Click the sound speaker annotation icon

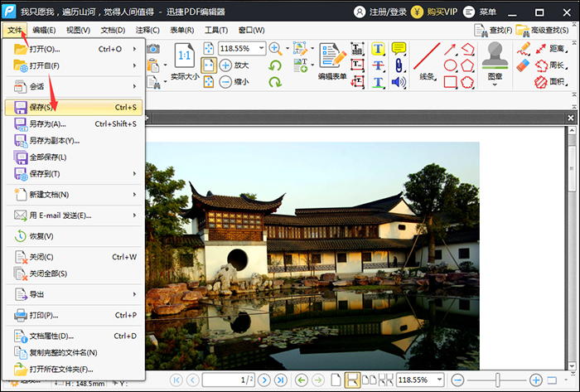coord(399,82)
